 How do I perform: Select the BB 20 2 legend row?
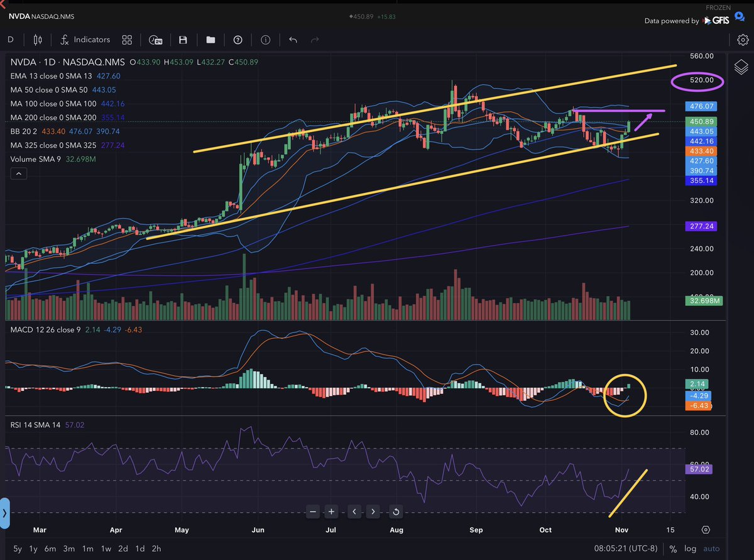[65, 131]
